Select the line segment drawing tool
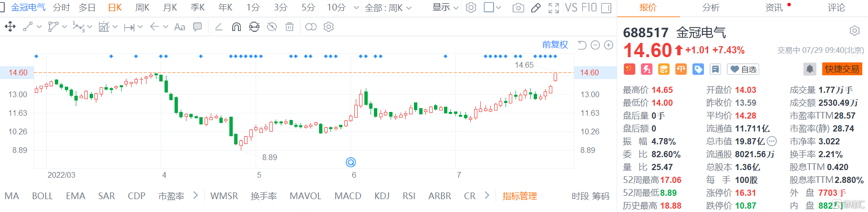Screen dimensions: 868x212 point(28,27)
